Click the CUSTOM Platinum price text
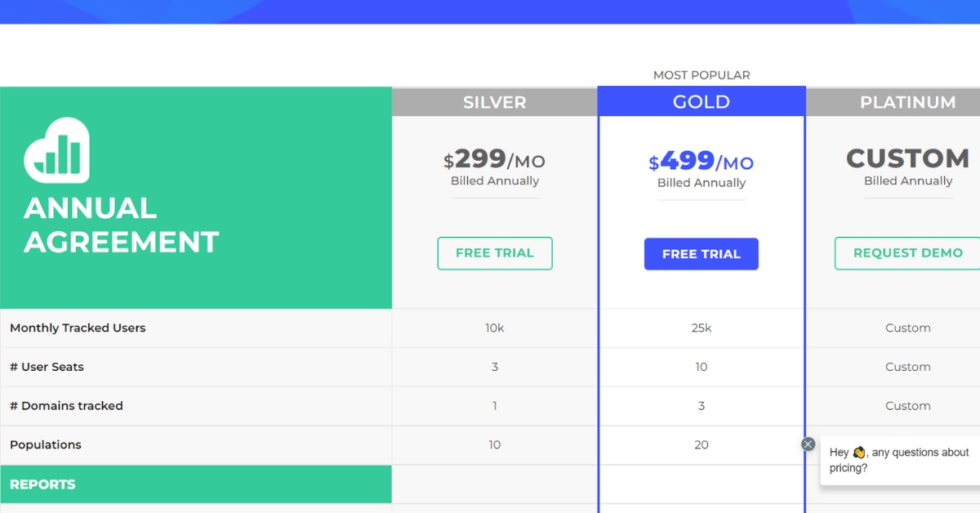980x513 pixels. click(x=907, y=158)
